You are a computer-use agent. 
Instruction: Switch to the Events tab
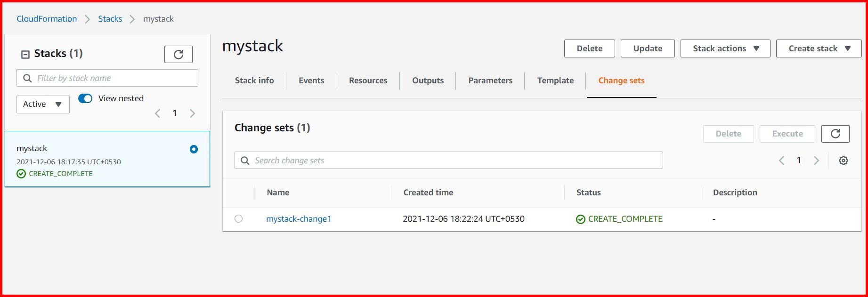tap(311, 80)
